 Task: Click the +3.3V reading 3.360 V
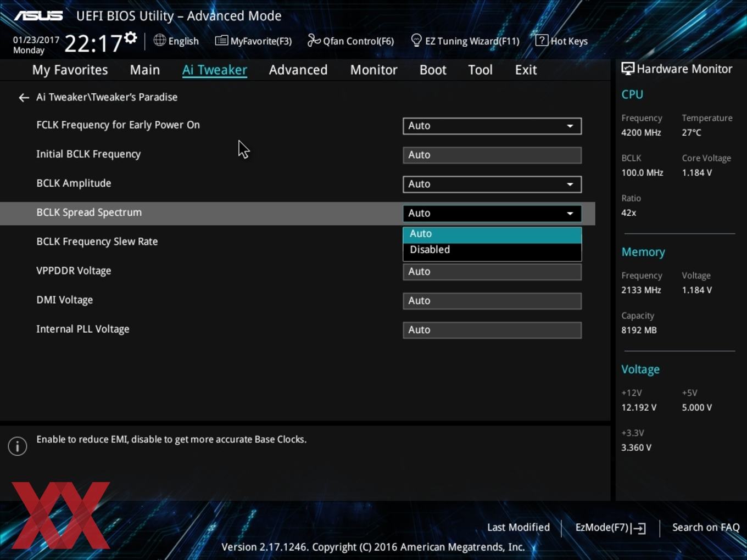click(636, 447)
